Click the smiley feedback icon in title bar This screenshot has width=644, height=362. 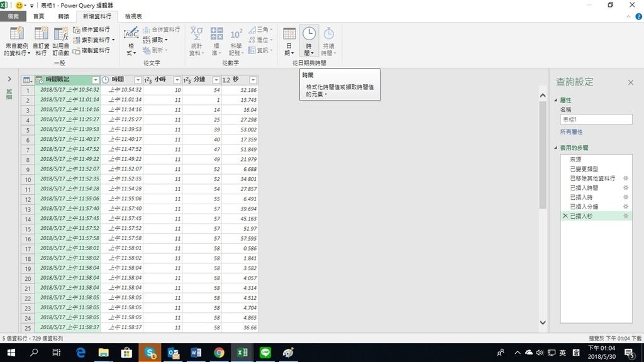click(19, 5)
